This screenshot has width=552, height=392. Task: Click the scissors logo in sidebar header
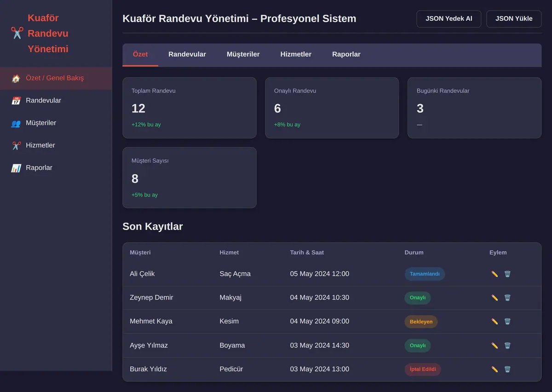17,33
